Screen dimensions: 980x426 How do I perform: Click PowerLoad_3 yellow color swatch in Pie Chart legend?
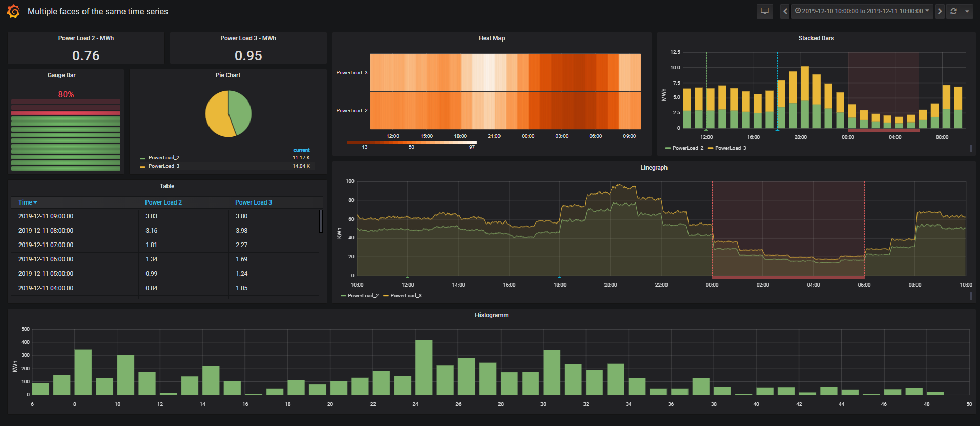[142, 167]
